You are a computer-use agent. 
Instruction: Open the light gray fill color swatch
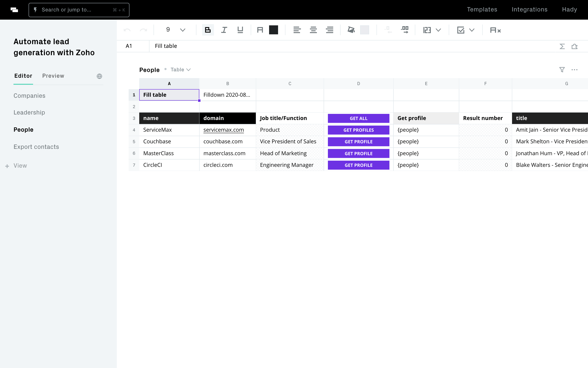[364, 30]
